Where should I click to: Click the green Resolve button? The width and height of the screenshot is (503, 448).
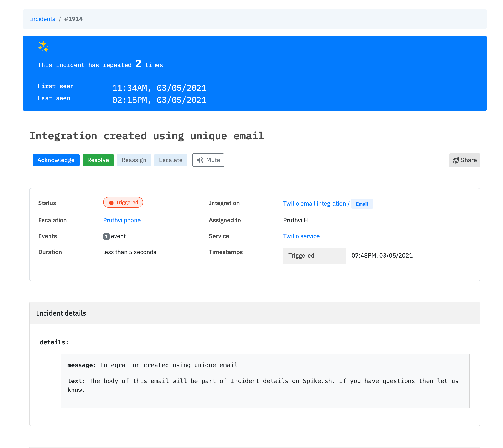[x=98, y=160]
